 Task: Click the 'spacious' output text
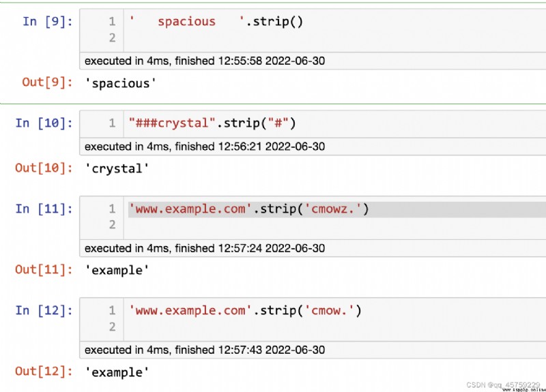[x=121, y=83]
